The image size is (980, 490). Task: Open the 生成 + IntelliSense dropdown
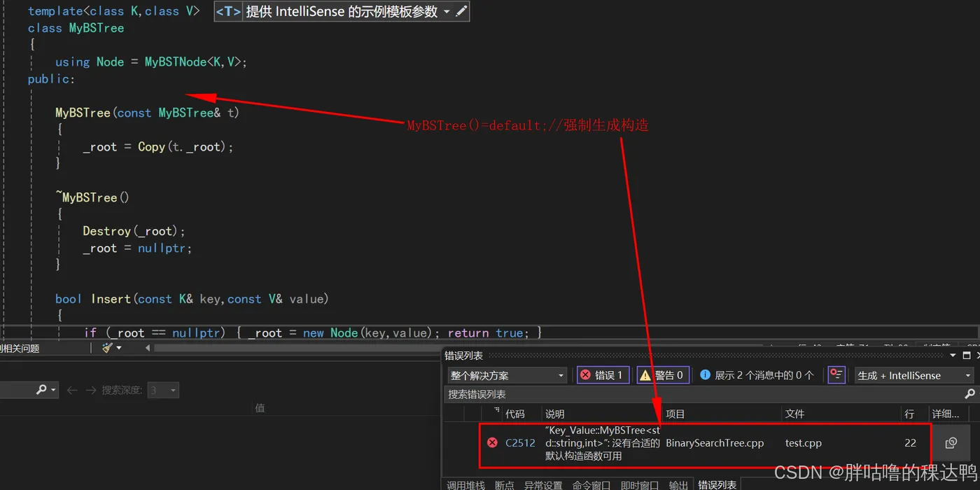coord(913,375)
